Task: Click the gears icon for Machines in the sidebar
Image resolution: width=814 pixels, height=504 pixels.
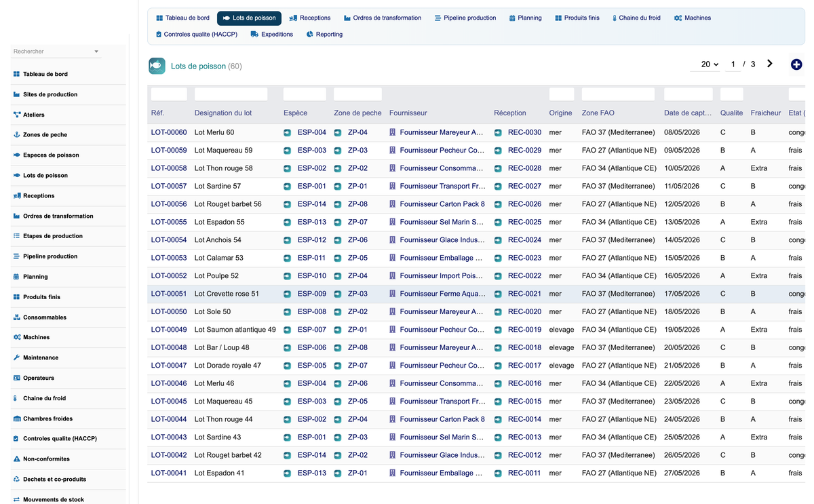Action: pos(17,337)
